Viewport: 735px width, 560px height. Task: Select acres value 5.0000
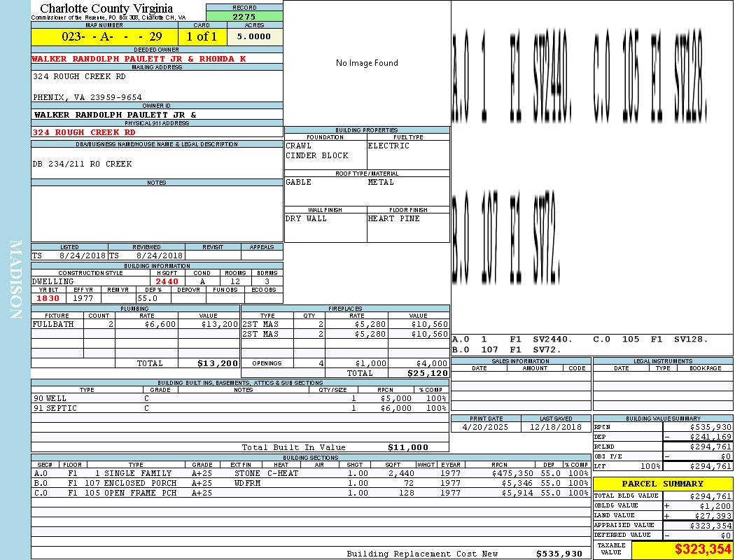tap(253, 36)
